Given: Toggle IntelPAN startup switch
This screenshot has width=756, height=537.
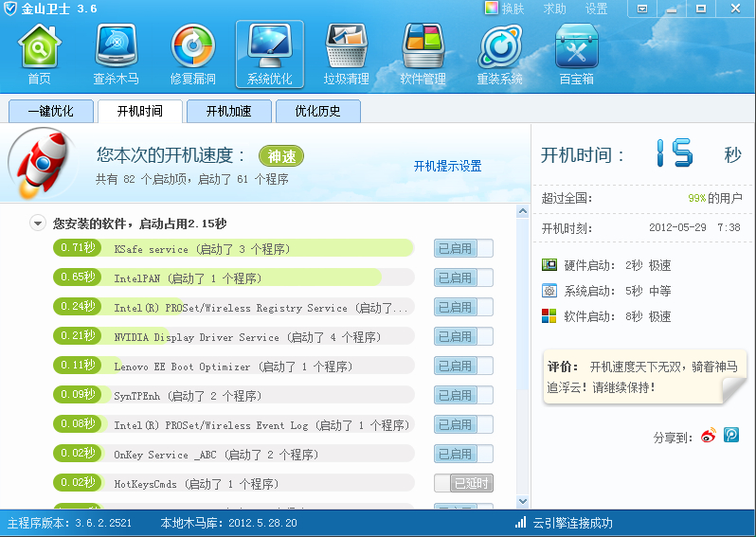Looking at the screenshot, I should [463, 277].
